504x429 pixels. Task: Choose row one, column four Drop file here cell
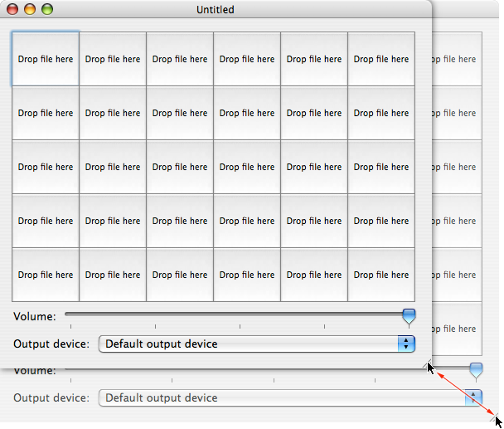[x=247, y=59]
